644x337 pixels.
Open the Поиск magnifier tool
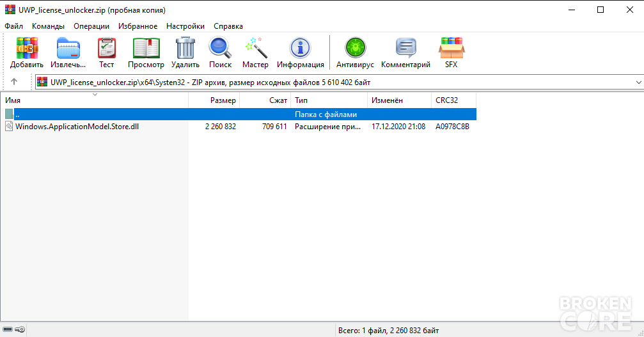pyautogui.click(x=220, y=48)
